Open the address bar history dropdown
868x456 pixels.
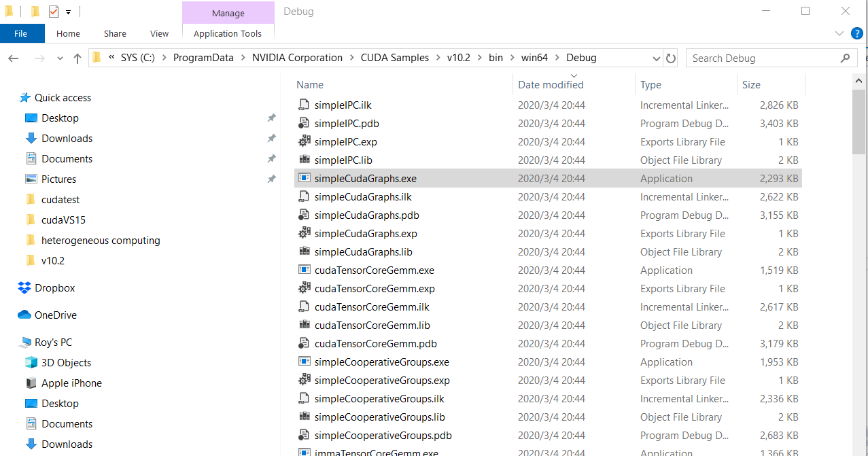pos(655,58)
